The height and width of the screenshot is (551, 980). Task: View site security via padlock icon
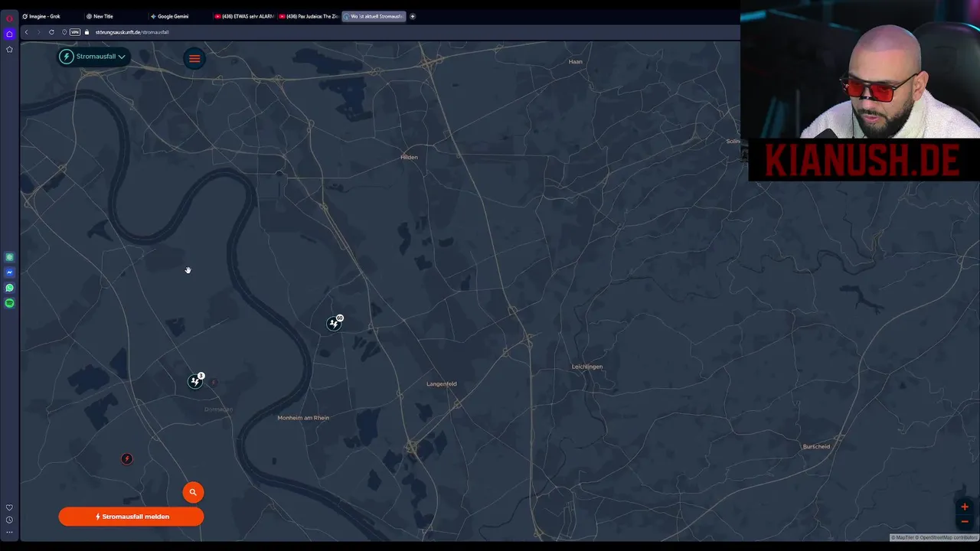click(x=87, y=32)
